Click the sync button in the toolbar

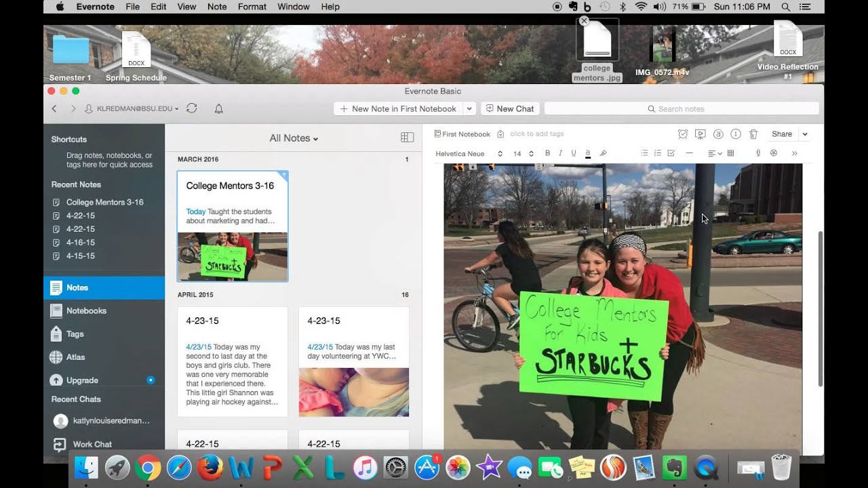point(192,108)
